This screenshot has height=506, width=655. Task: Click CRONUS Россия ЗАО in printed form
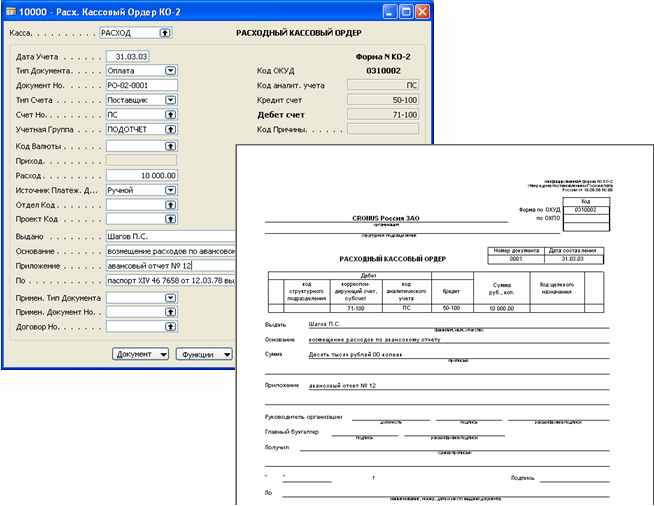386,218
